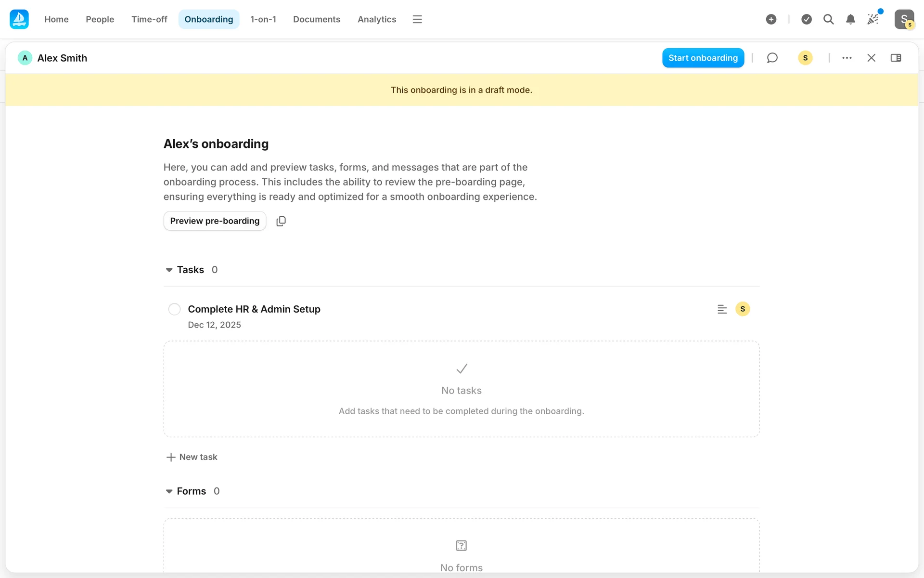
Task: Expand the hamburger navigation menu
Action: click(x=417, y=19)
